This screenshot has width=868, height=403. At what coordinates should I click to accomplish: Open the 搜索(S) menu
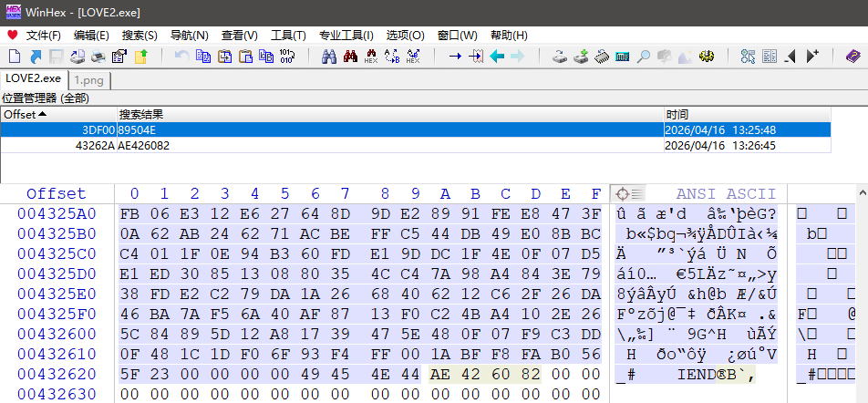[139, 35]
